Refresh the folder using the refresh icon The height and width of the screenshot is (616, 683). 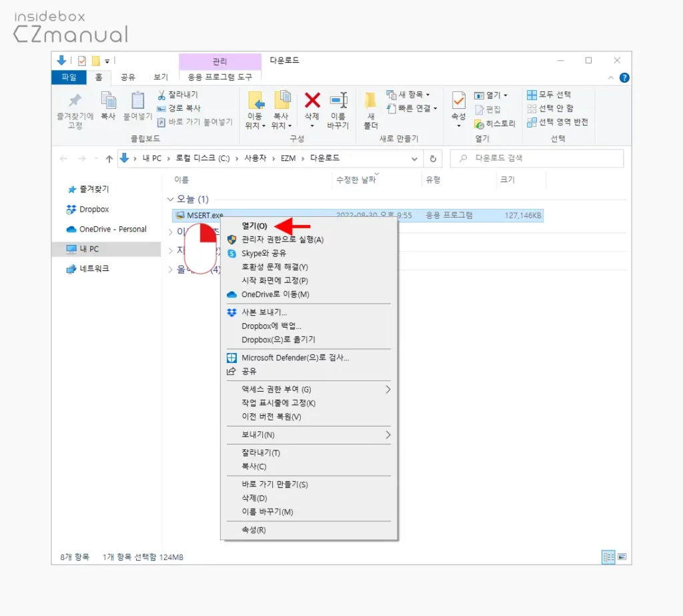433,158
